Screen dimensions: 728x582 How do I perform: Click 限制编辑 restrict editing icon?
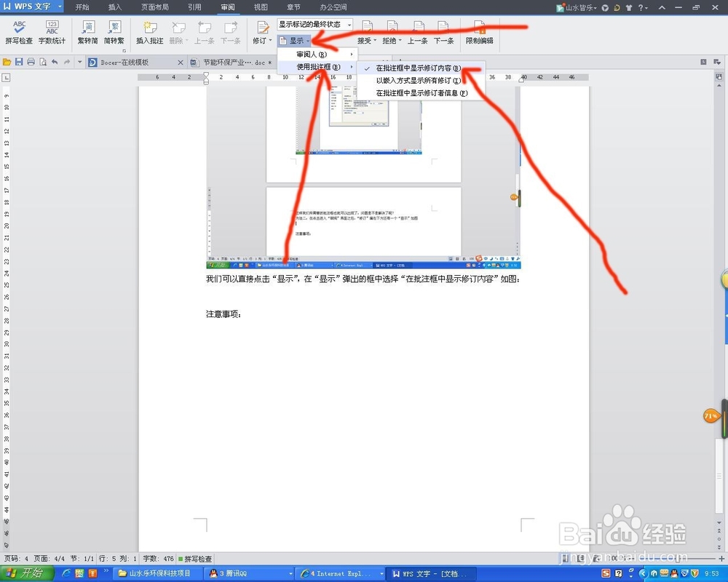pyautogui.click(x=480, y=32)
